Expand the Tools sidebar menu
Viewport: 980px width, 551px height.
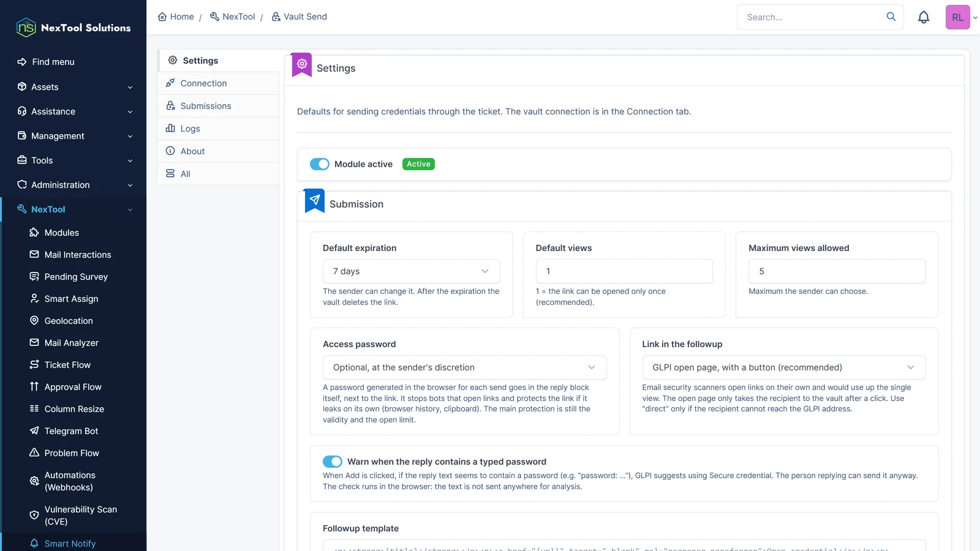coord(73,160)
